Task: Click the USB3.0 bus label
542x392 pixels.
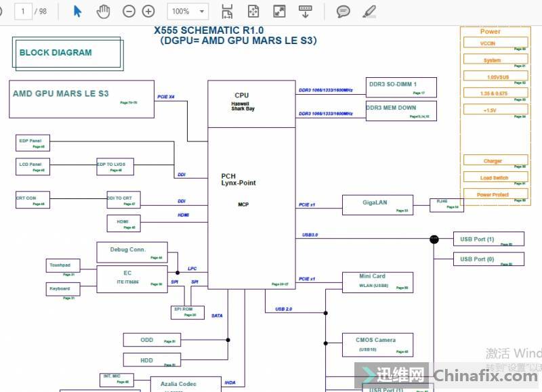Action: [x=310, y=235]
